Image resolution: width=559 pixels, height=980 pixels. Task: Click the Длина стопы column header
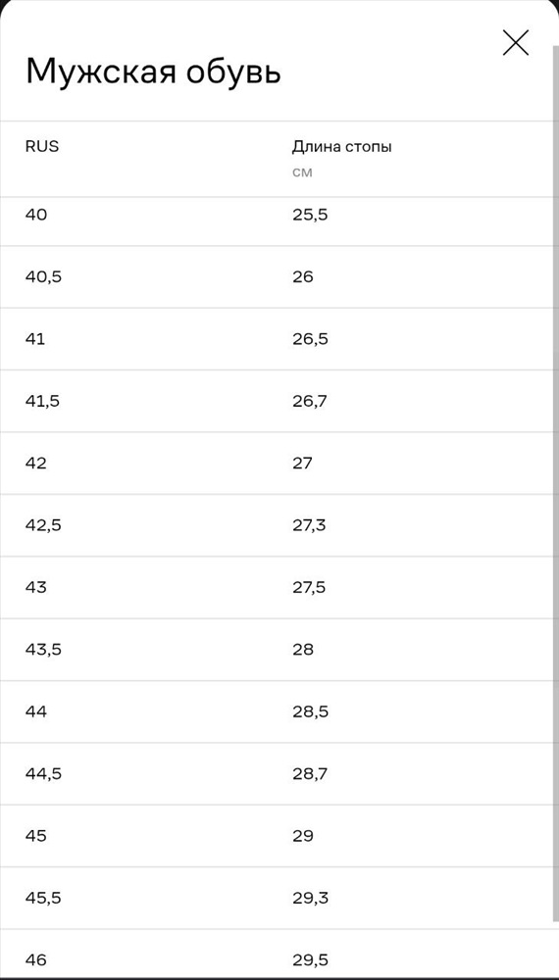click(342, 148)
